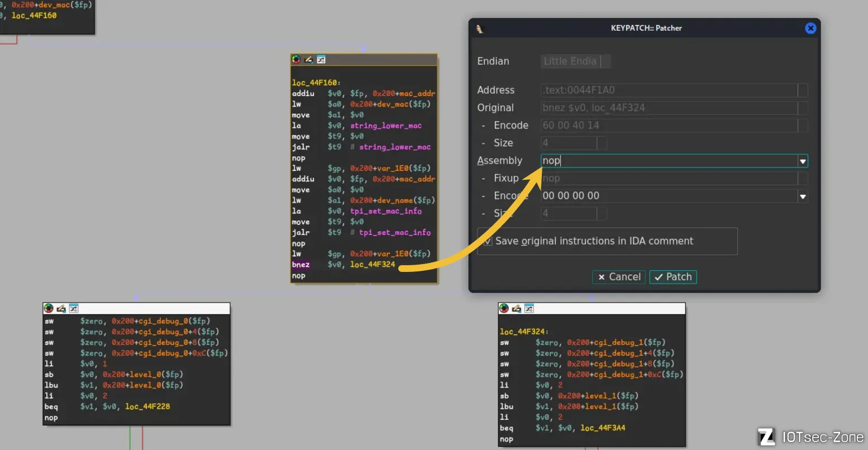868x450 pixels.
Task: Click the Cancel button
Action: [619, 277]
